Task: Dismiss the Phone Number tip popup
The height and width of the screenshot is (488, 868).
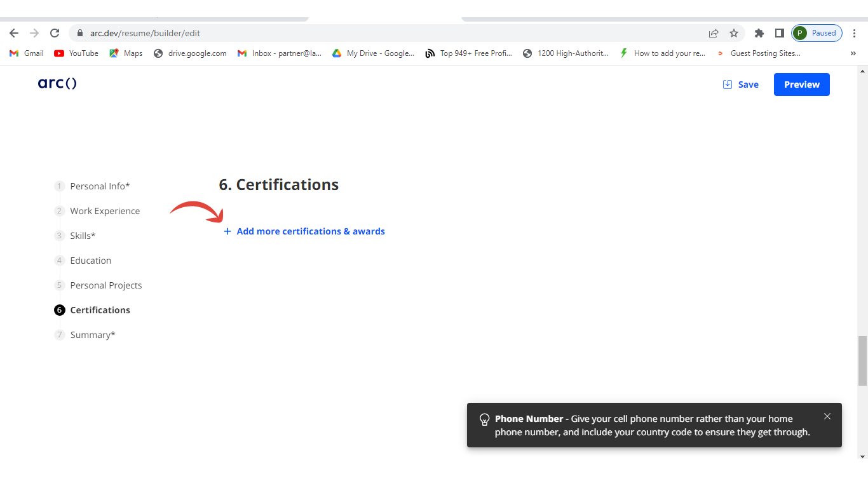Action: (827, 416)
